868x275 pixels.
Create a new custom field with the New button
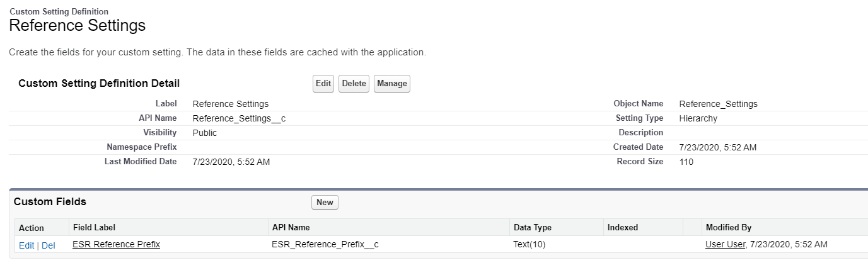pyautogui.click(x=325, y=202)
